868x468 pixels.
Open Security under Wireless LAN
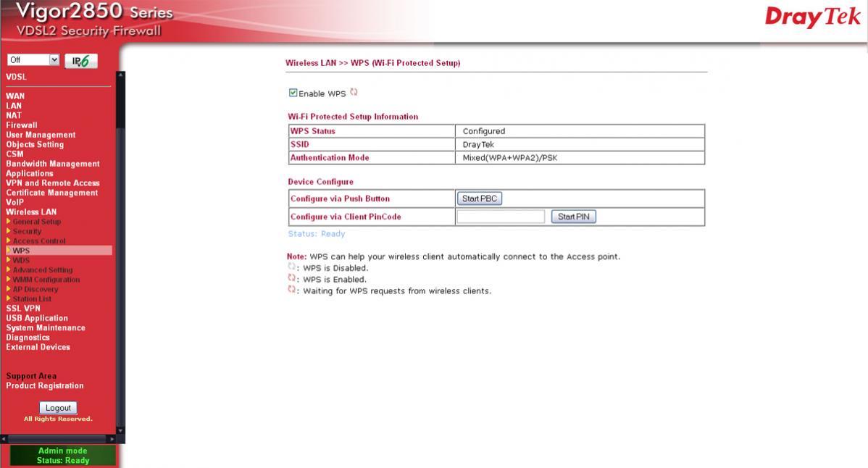click(x=27, y=231)
